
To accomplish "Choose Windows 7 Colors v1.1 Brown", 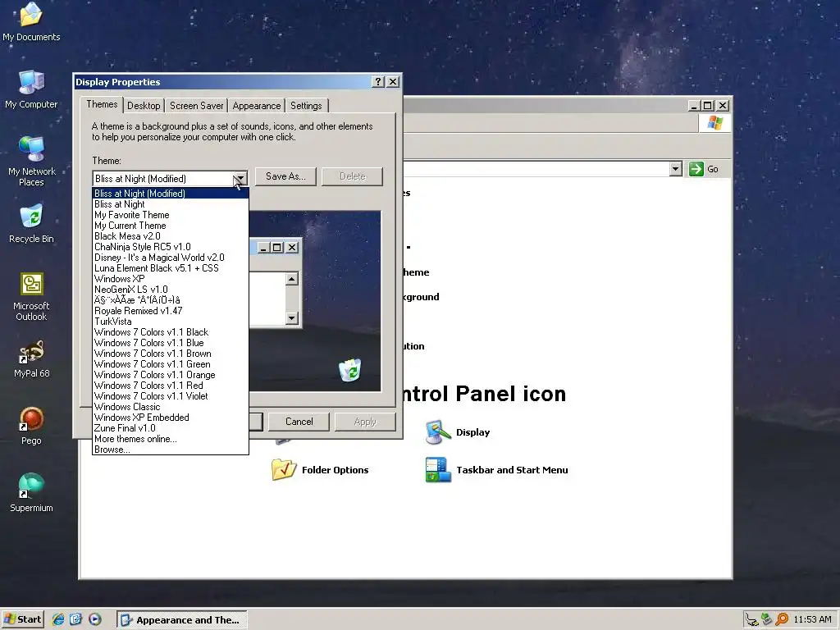I will tap(171, 354).
